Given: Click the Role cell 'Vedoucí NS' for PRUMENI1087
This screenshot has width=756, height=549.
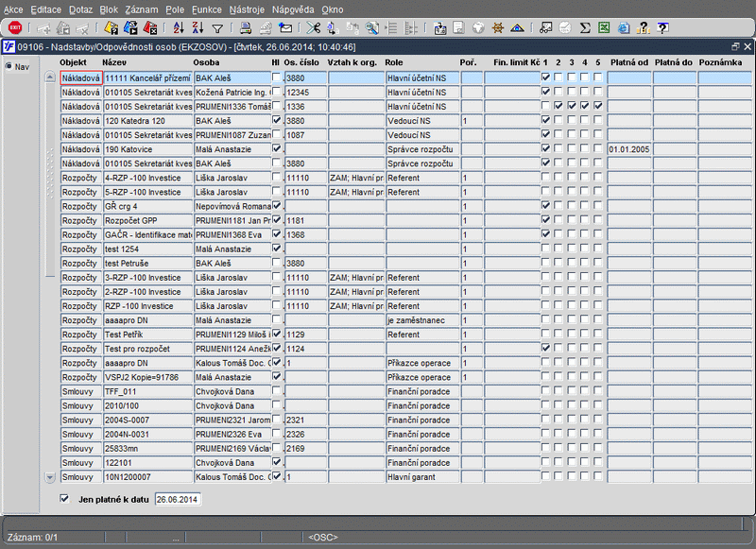Looking at the screenshot, I should pyautogui.click(x=422, y=135).
